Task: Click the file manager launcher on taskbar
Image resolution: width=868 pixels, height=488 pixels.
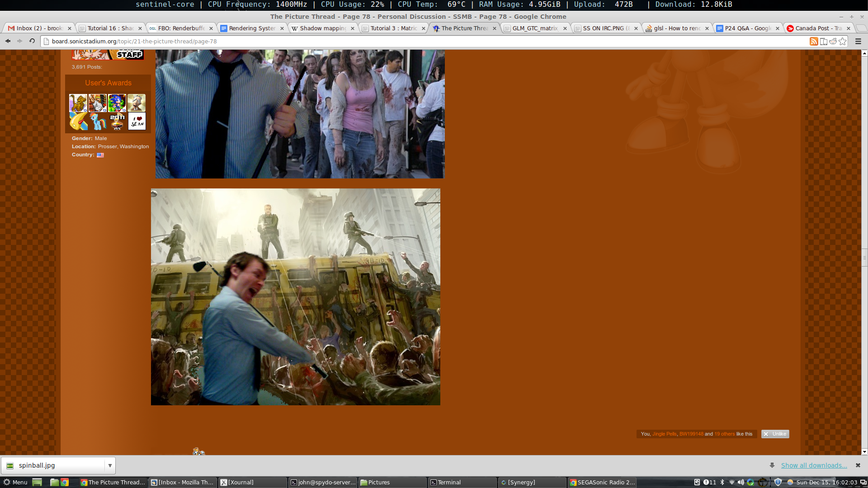Action: 54,482
